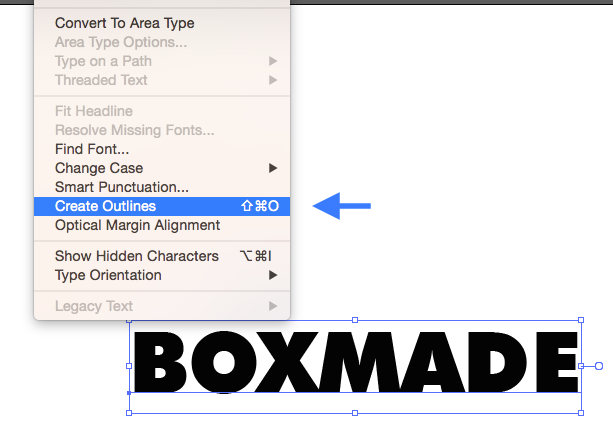Screen dimensions: 613x433
Task: Select Create Outlines menu item
Action: tap(162, 206)
